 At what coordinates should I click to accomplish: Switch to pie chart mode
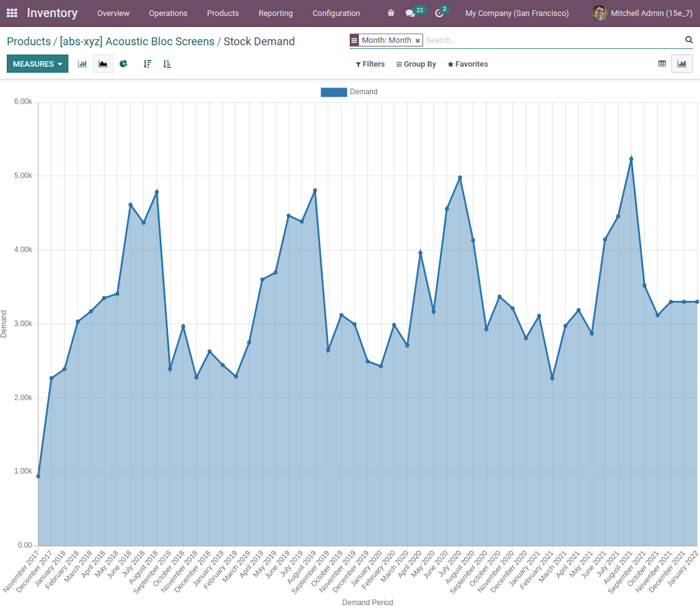point(124,64)
